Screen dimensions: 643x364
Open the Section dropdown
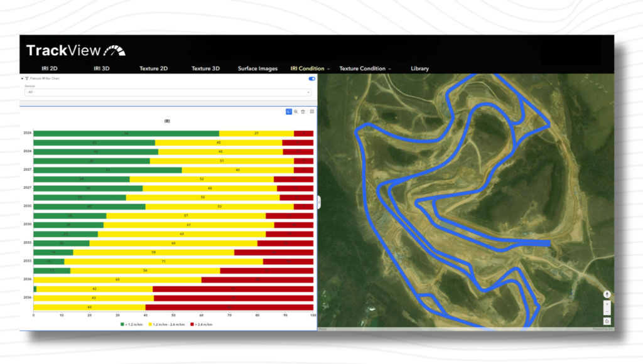pyautogui.click(x=168, y=92)
